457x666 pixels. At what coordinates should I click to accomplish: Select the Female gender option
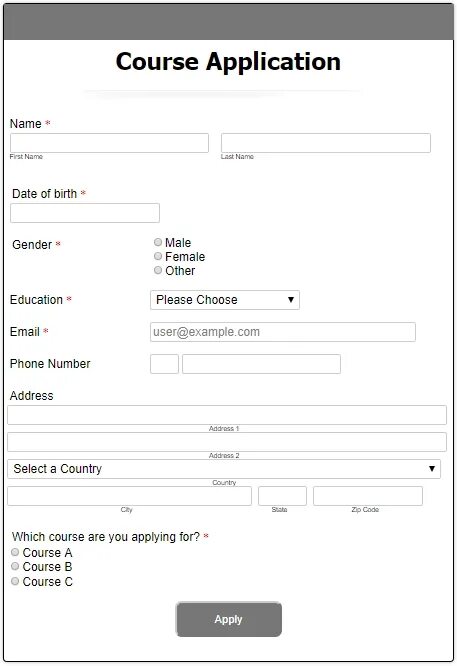158,256
